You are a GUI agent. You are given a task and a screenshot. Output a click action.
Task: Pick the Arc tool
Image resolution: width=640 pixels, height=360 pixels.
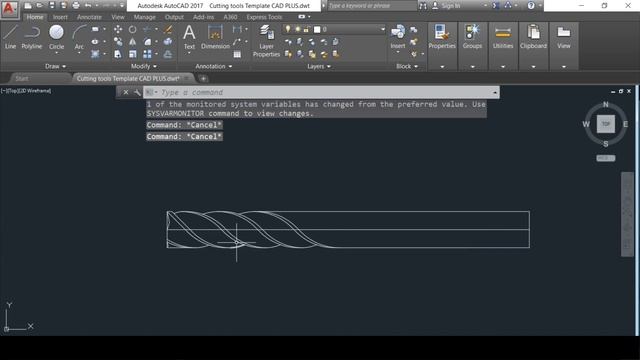tap(79, 37)
